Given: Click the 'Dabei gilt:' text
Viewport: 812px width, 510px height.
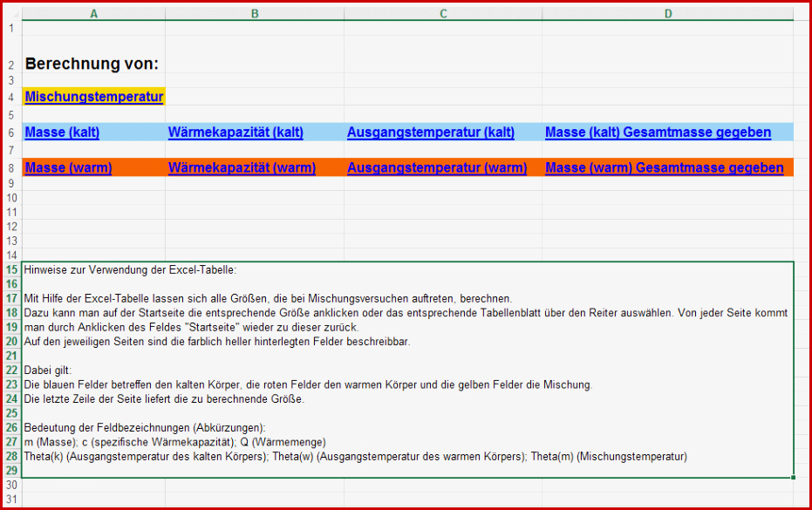Looking at the screenshot, I should coord(48,371).
